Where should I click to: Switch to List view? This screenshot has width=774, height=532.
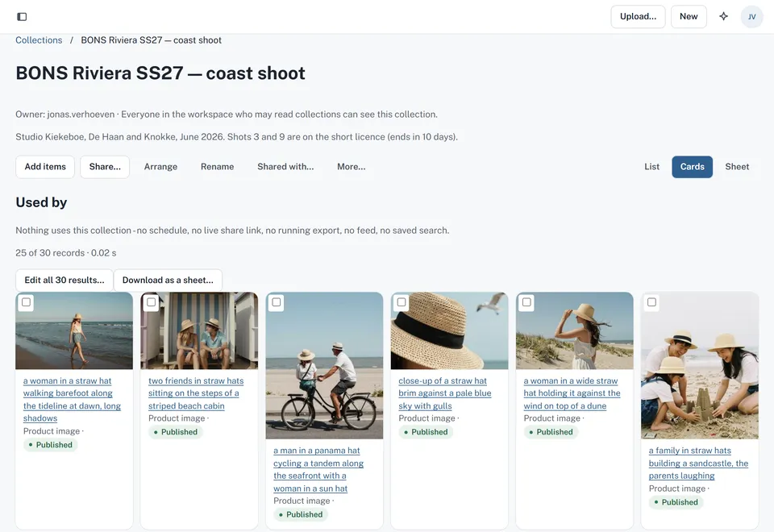tap(651, 167)
